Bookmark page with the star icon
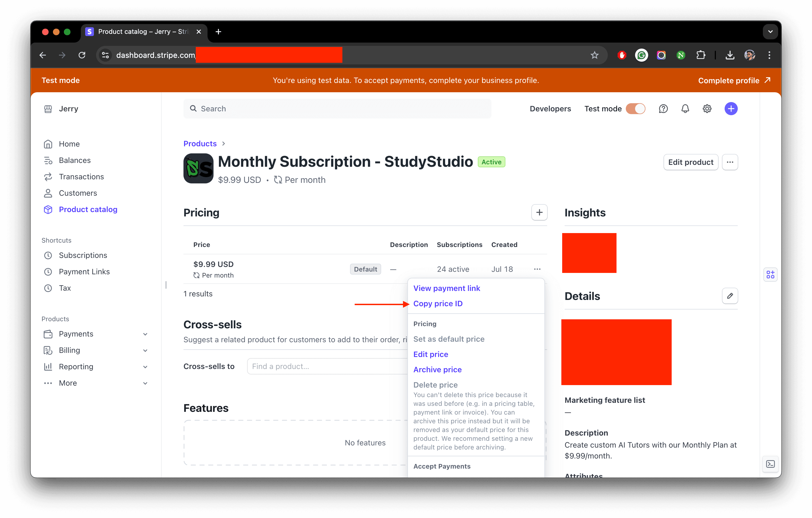 point(594,55)
